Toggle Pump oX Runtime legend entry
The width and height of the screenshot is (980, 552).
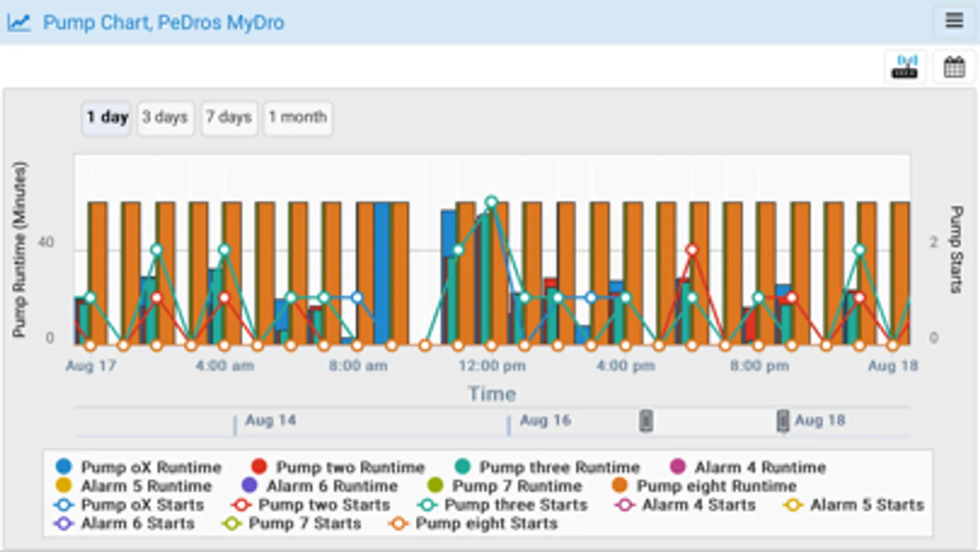pyautogui.click(x=138, y=467)
